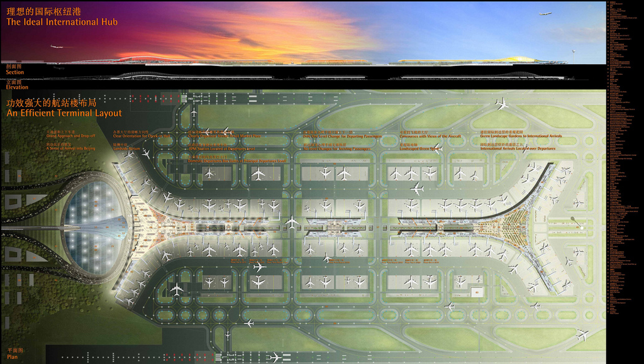This screenshot has height=364, width=644.
Task: Click "Grand Approach and Drop-off" annotation
Action: point(71,136)
